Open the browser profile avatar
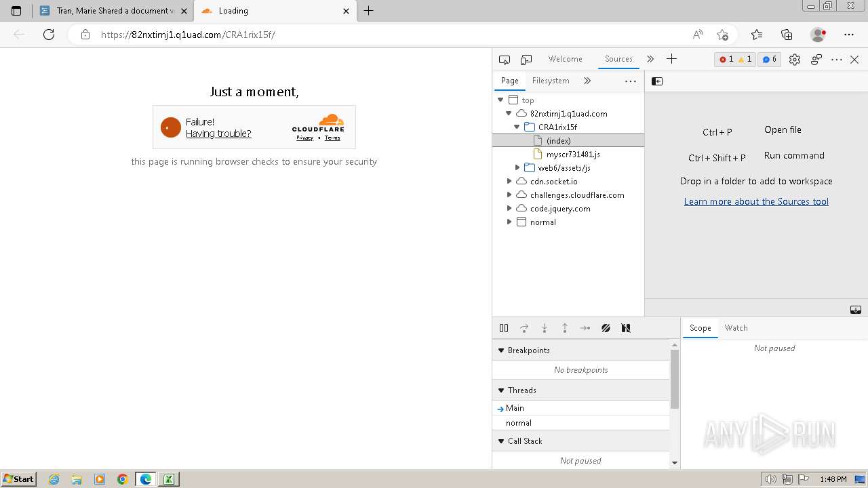 coord(818,35)
